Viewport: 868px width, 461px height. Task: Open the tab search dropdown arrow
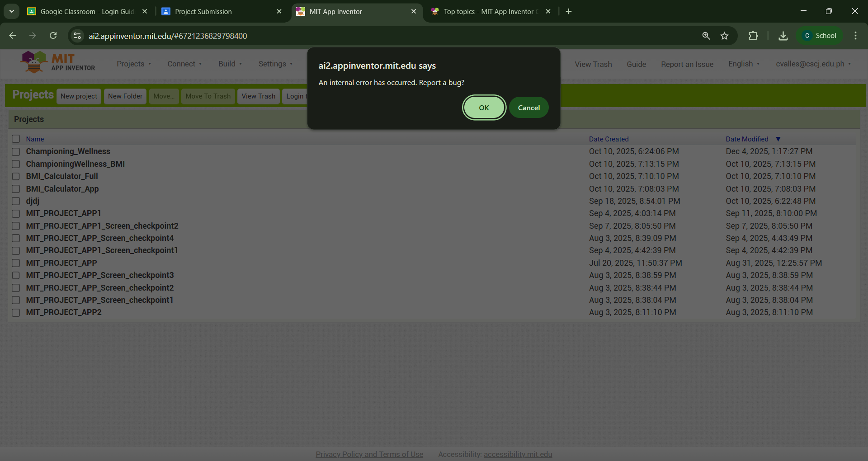12,11
